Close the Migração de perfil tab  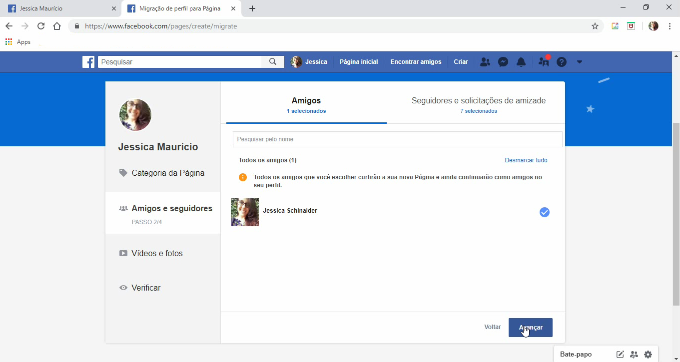(x=233, y=9)
